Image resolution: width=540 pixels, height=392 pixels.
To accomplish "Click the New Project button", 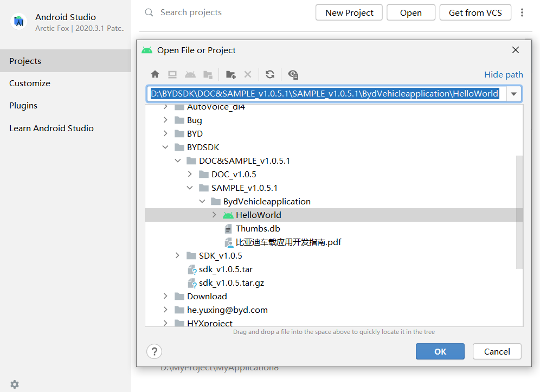I will coord(349,13).
